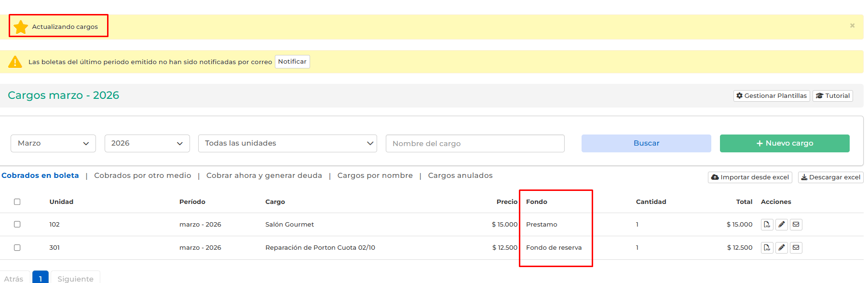Check the box for unit 102
The height and width of the screenshot is (283, 868).
coord(17,225)
